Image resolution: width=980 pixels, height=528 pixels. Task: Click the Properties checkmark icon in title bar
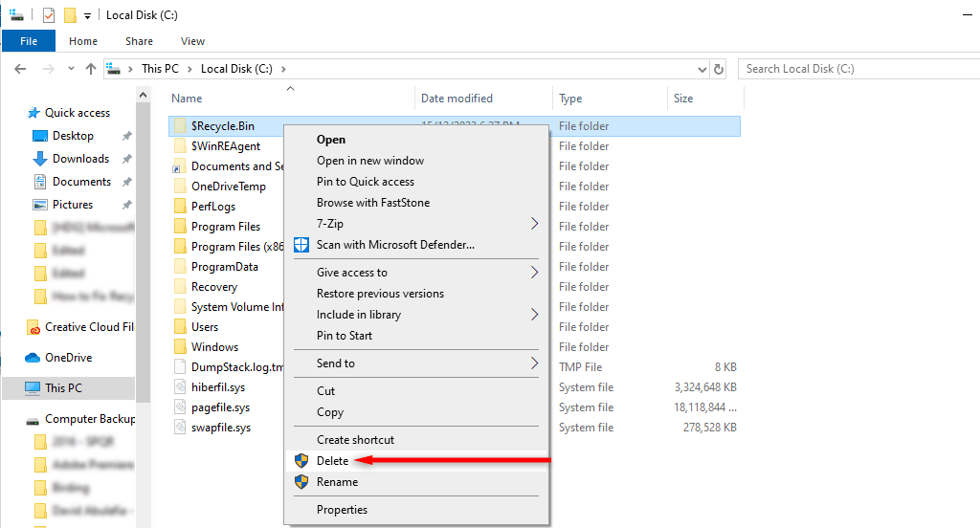coord(49,15)
